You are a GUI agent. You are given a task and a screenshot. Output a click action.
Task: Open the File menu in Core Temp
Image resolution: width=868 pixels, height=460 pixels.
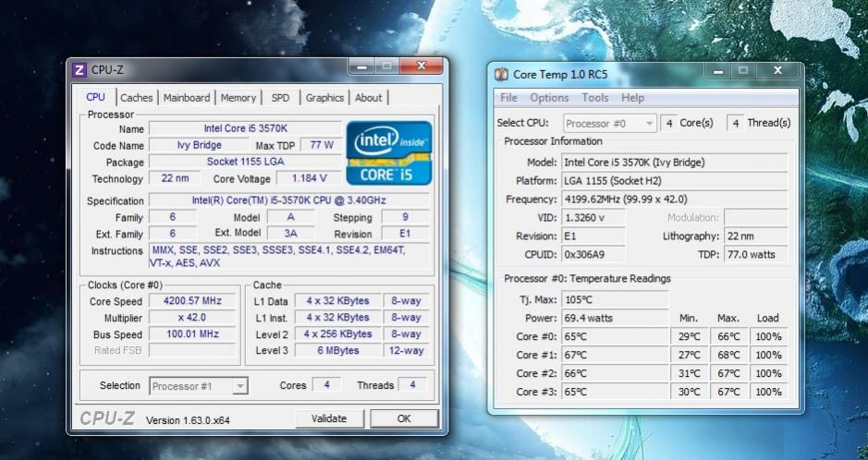[508, 98]
